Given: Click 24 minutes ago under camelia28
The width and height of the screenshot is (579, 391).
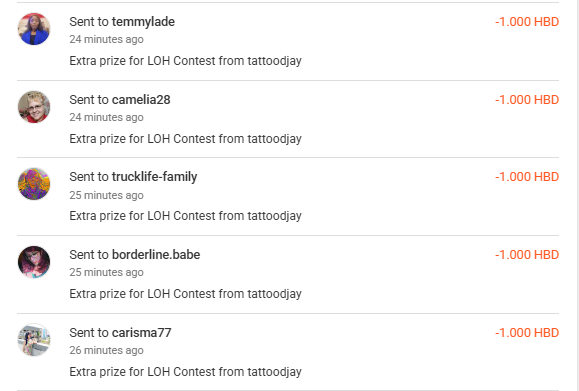Looking at the screenshot, I should point(106,117).
